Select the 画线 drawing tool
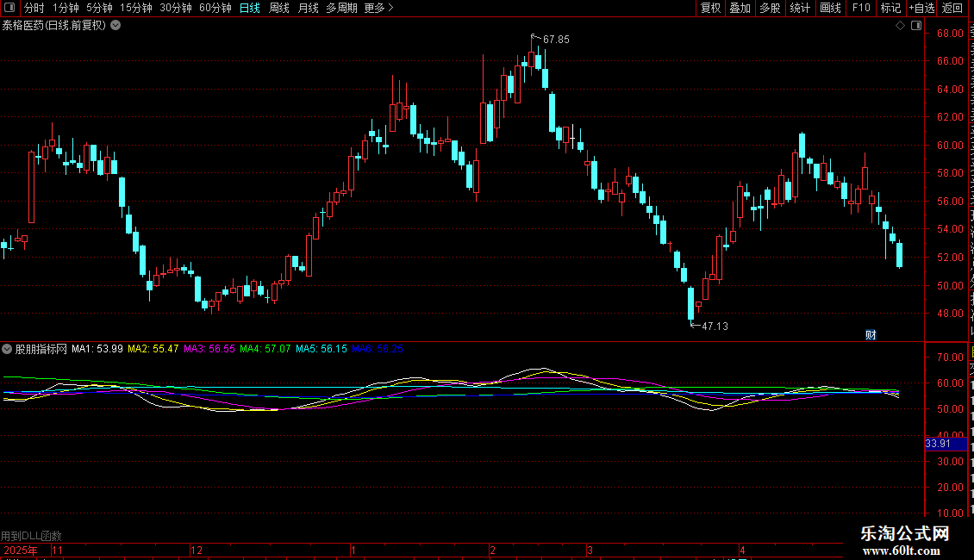Screen dimensions: 974x560 point(831,8)
